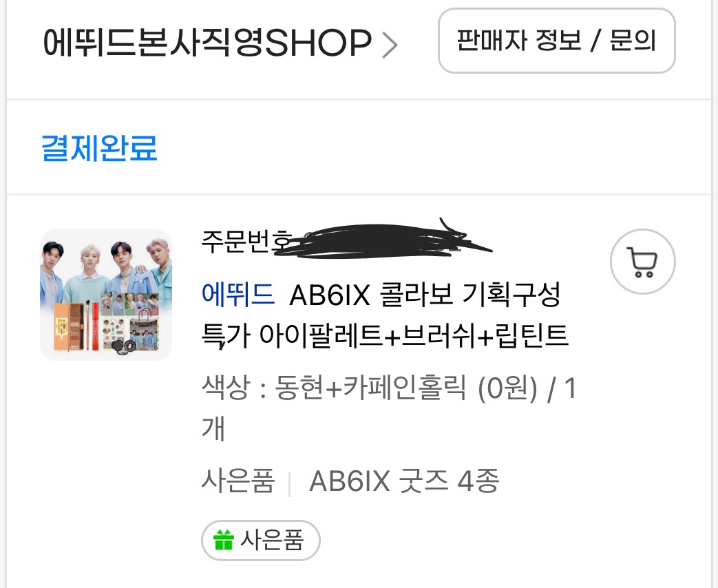Open 에뛰드본사직영SHOP store page
This screenshot has height=588, width=718.
tap(207, 42)
